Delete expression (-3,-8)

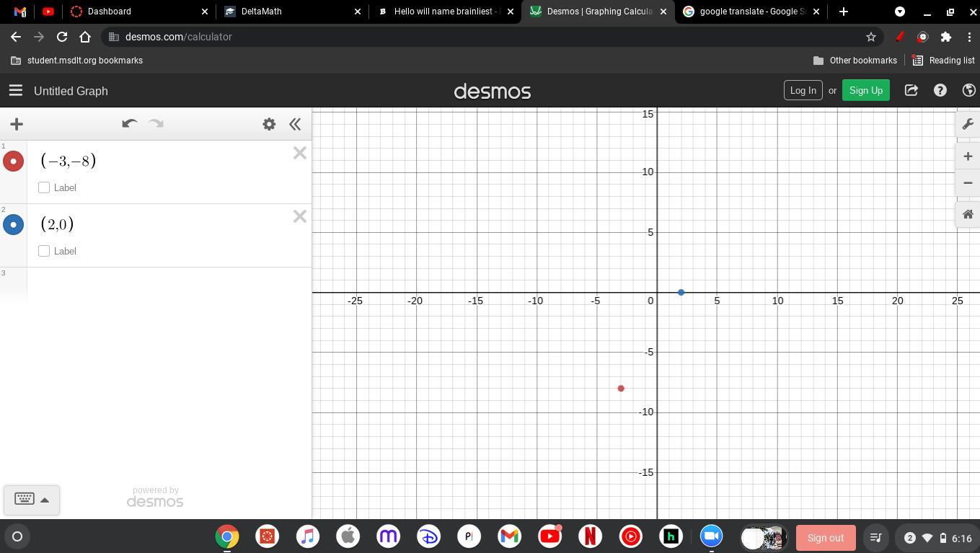pyautogui.click(x=300, y=153)
